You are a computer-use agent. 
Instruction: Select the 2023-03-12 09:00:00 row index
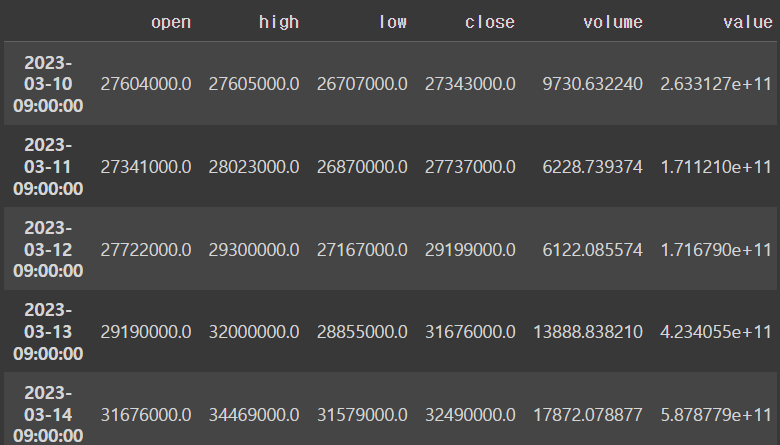(48, 249)
